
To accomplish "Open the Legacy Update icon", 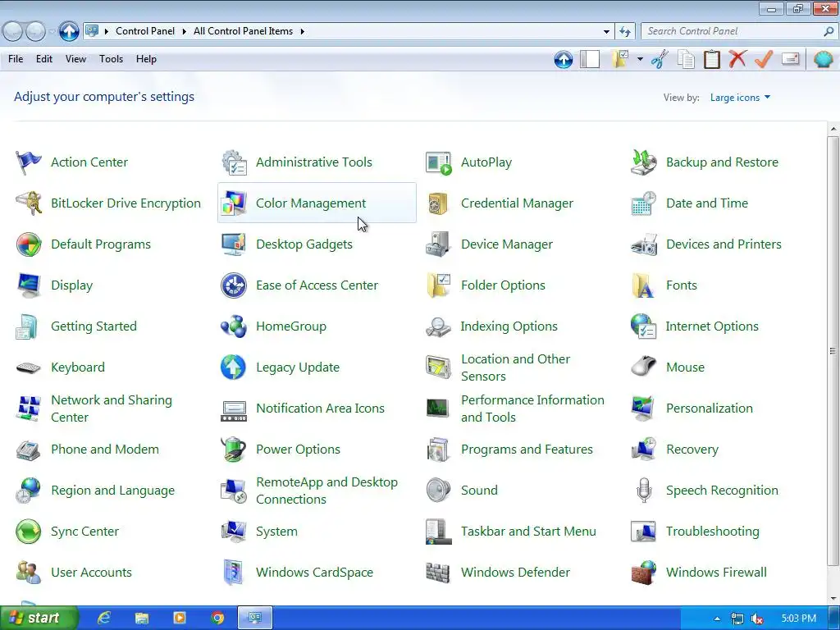I will pos(234,367).
